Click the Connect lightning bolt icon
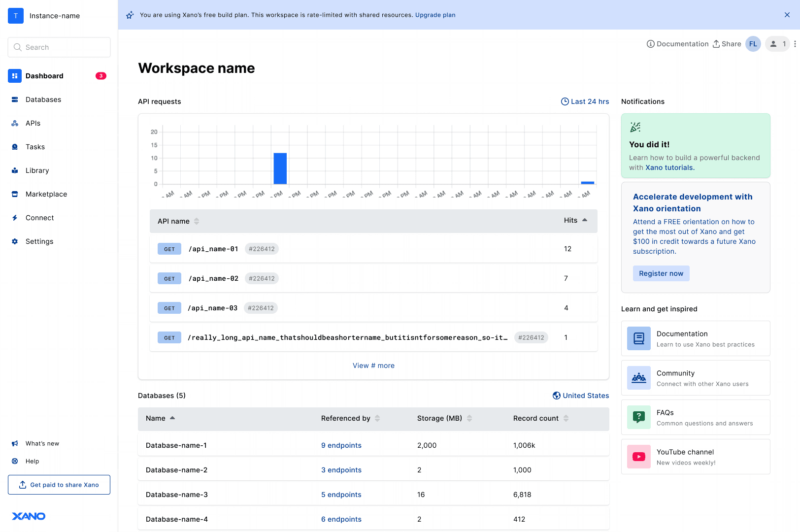The width and height of the screenshot is (800, 532). pyautogui.click(x=15, y=218)
